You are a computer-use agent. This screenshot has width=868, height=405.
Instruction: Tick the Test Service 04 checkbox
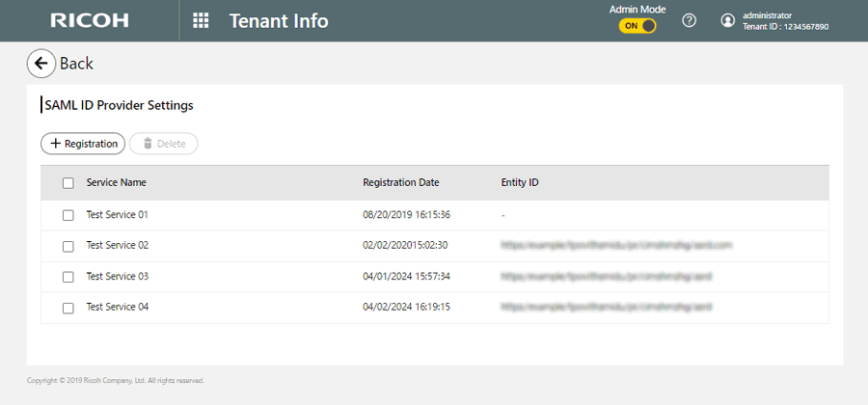[68, 308]
